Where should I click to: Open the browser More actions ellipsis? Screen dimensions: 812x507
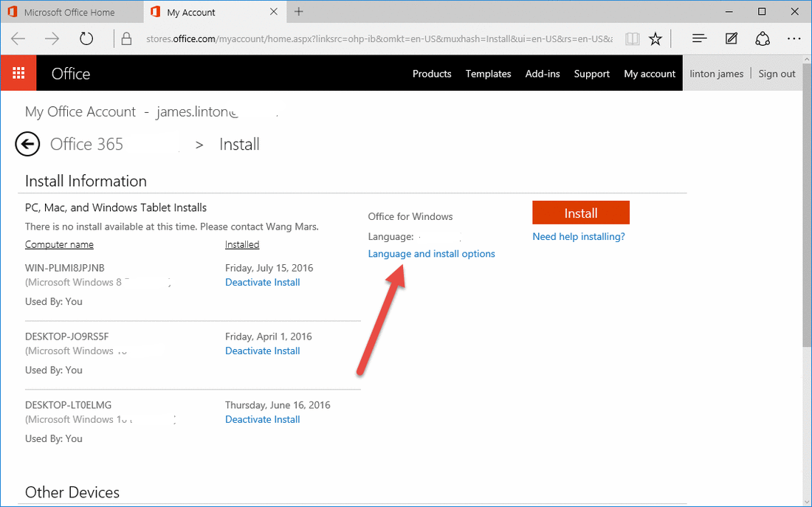(x=794, y=38)
